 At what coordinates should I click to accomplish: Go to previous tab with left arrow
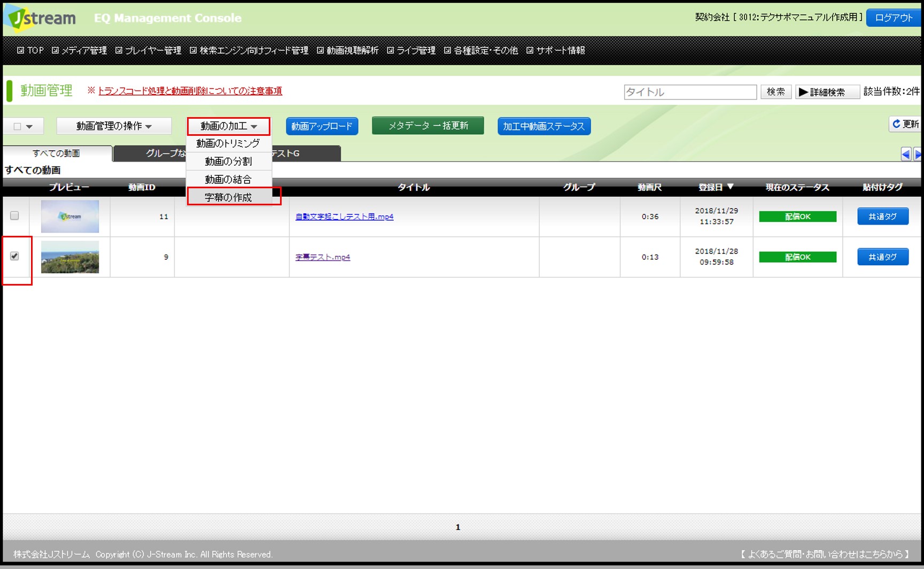click(x=906, y=155)
